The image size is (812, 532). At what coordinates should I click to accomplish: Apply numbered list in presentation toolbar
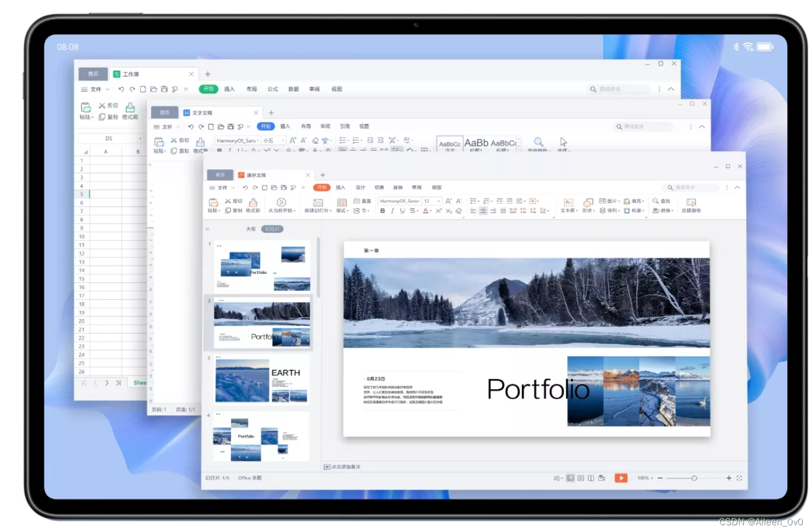pyautogui.click(x=488, y=201)
